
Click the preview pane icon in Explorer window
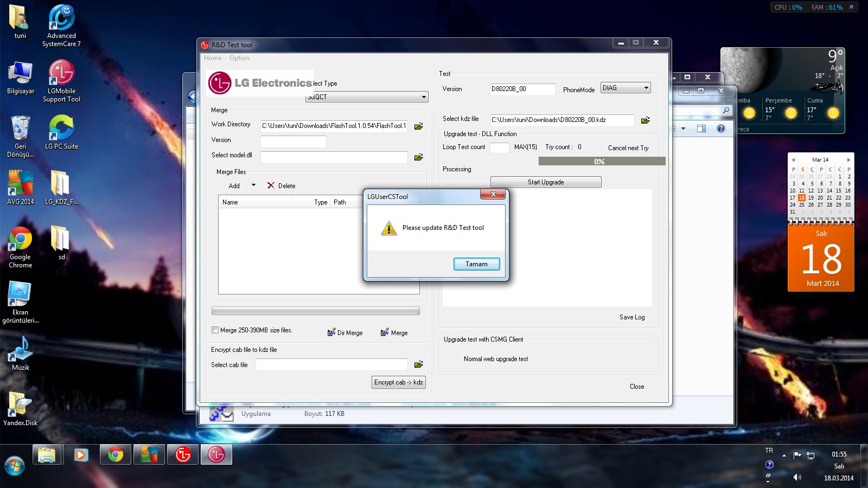point(701,129)
